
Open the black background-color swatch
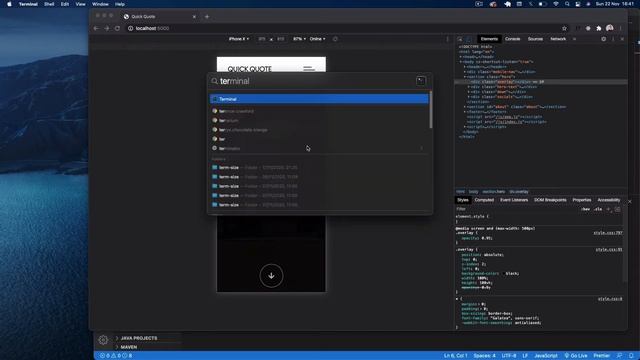pyautogui.click(x=503, y=273)
